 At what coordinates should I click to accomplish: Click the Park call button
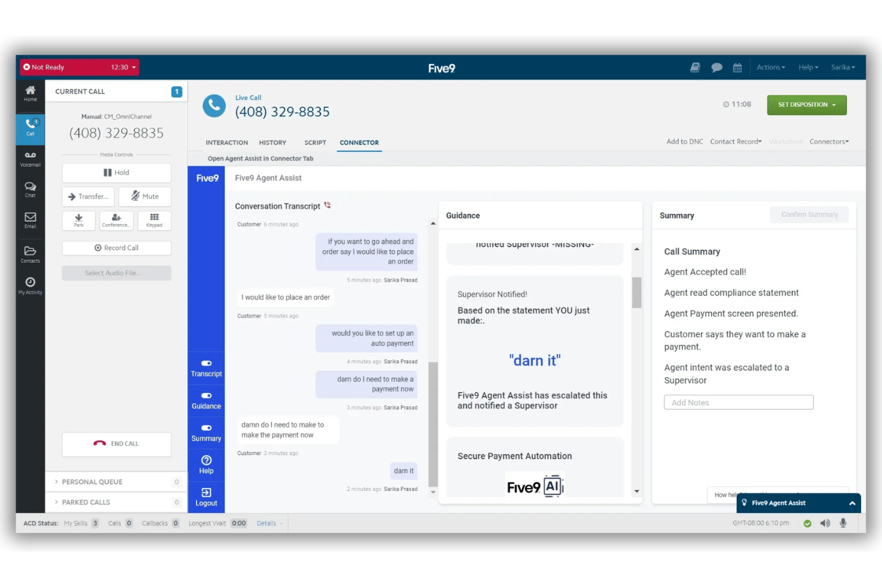pyautogui.click(x=79, y=220)
